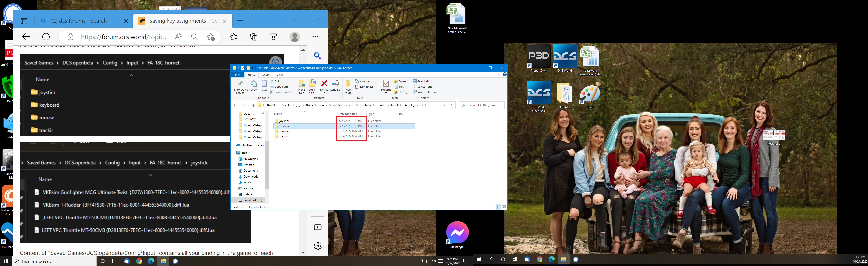Select DCS ACC in the navigation pane

(x=249, y=119)
